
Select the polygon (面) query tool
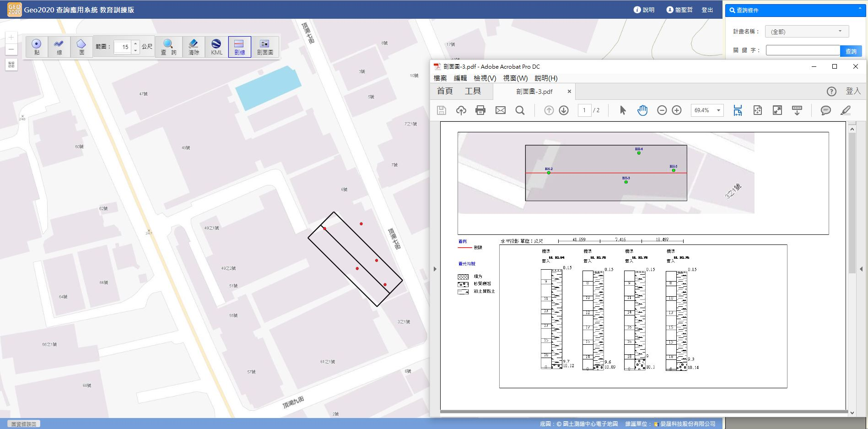pyautogui.click(x=81, y=47)
